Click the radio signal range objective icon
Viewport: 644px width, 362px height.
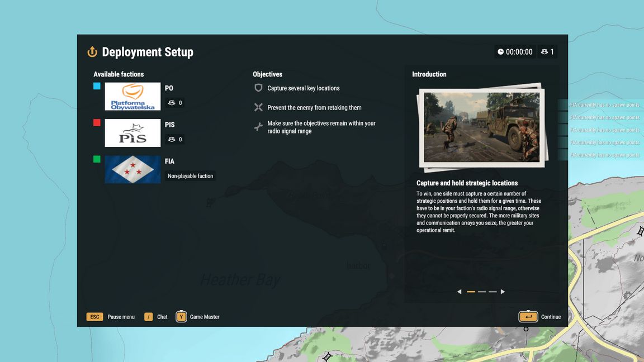click(x=258, y=127)
